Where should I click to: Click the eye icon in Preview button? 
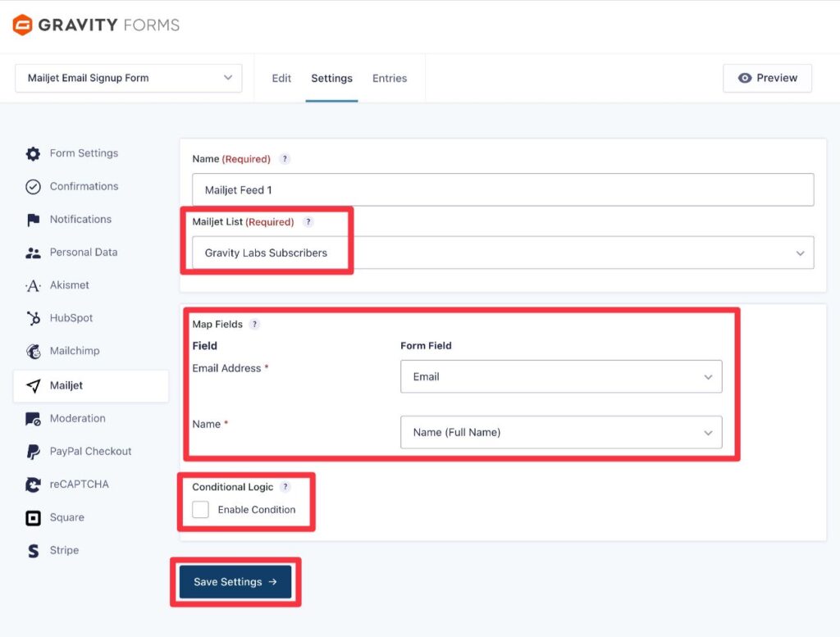(x=745, y=78)
